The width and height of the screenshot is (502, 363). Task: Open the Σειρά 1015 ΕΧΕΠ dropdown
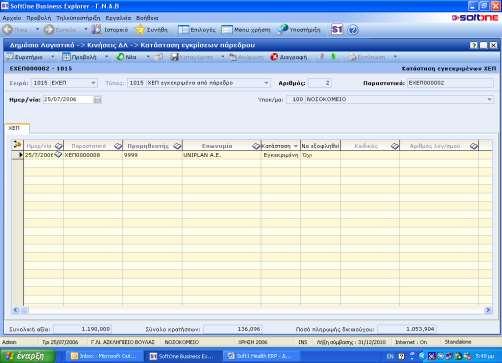tap(93, 83)
